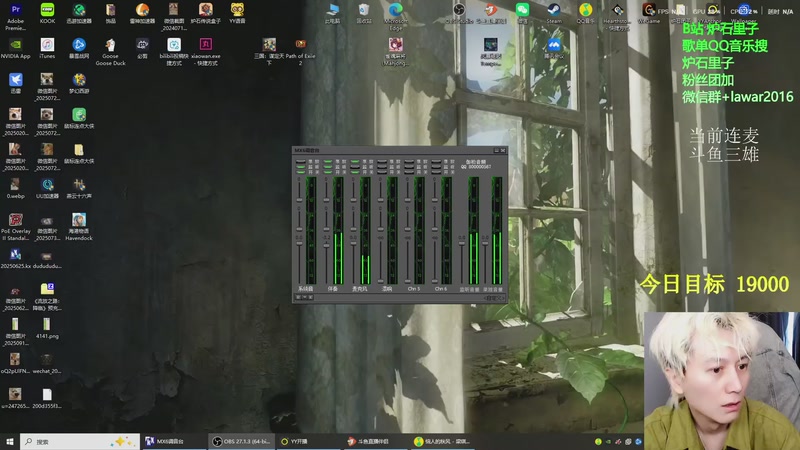Launch Path of Exile 2 shortcut
This screenshot has height=450, width=800.
coord(301,52)
